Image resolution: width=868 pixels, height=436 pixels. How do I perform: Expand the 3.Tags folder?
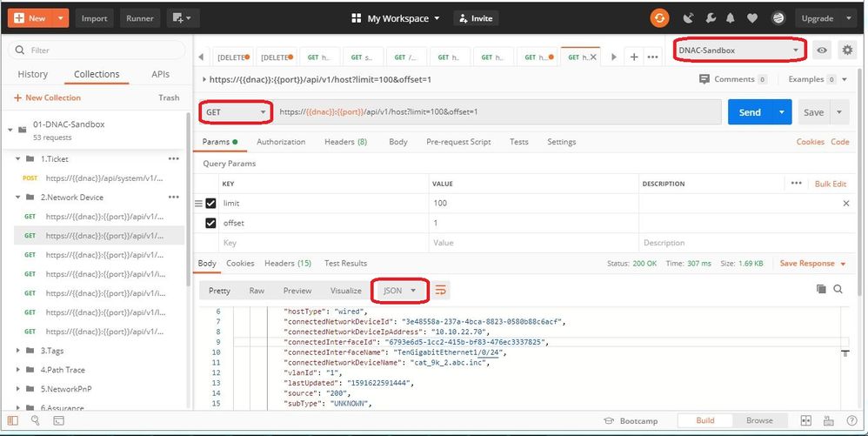point(18,351)
